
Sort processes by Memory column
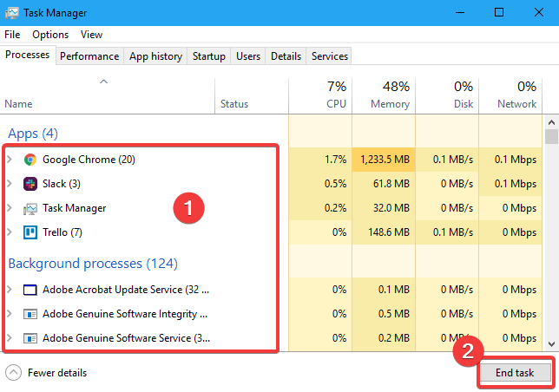coord(384,95)
